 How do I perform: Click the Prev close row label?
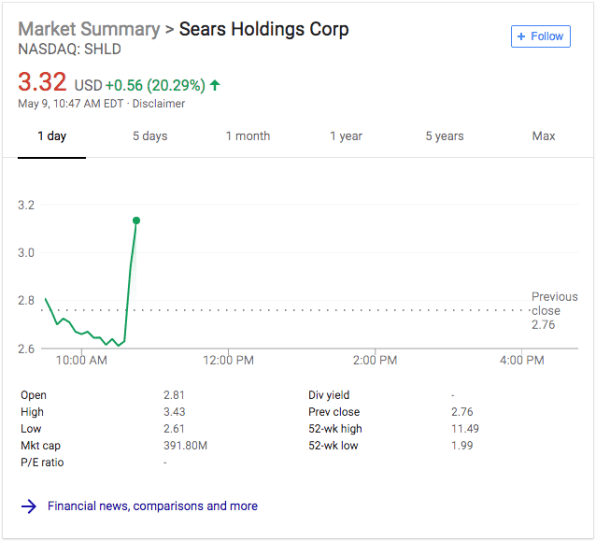(334, 412)
